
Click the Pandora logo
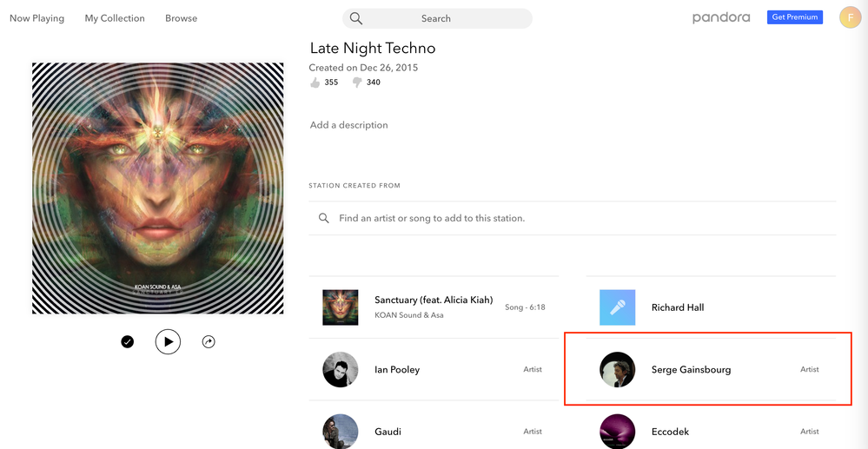(x=721, y=17)
